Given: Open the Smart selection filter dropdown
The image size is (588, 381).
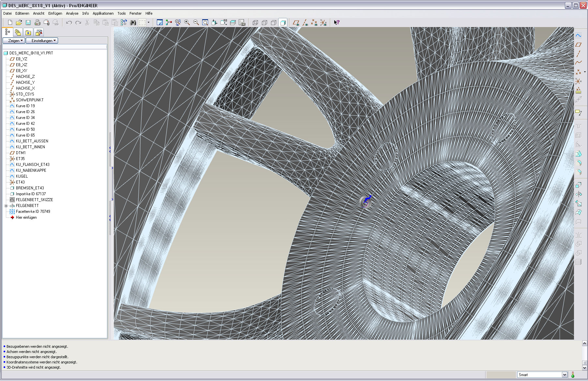Looking at the screenshot, I should point(564,375).
